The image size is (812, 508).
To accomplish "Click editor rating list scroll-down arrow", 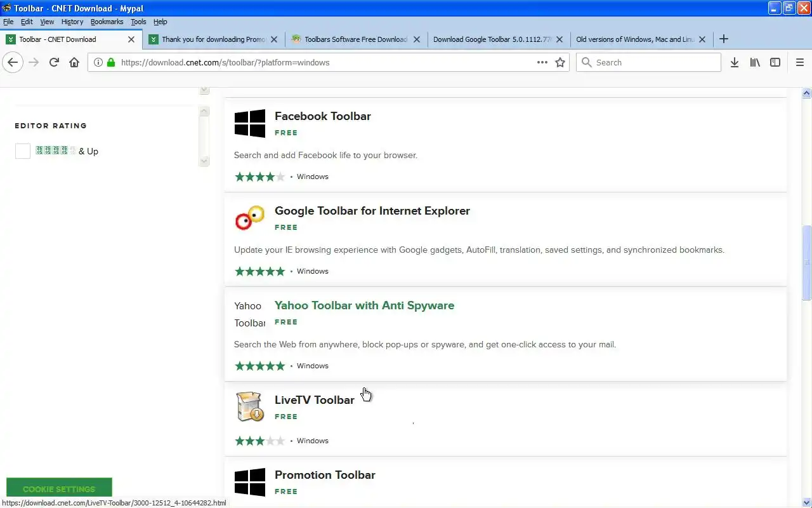I will tap(204, 161).
